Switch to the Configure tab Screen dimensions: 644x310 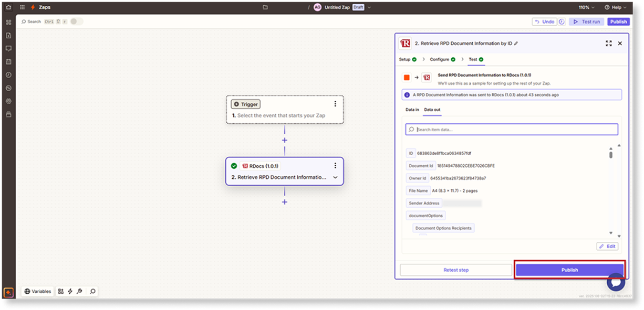click(x=442, y=59)
